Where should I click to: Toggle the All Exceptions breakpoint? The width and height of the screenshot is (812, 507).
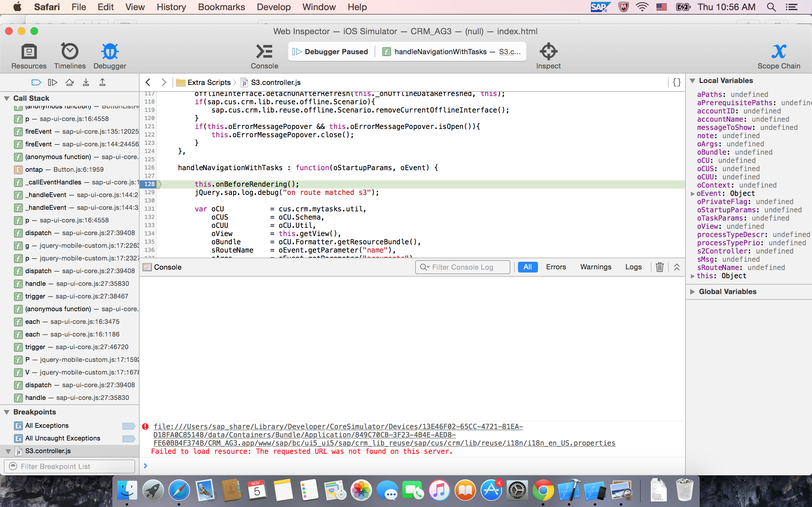128,426
